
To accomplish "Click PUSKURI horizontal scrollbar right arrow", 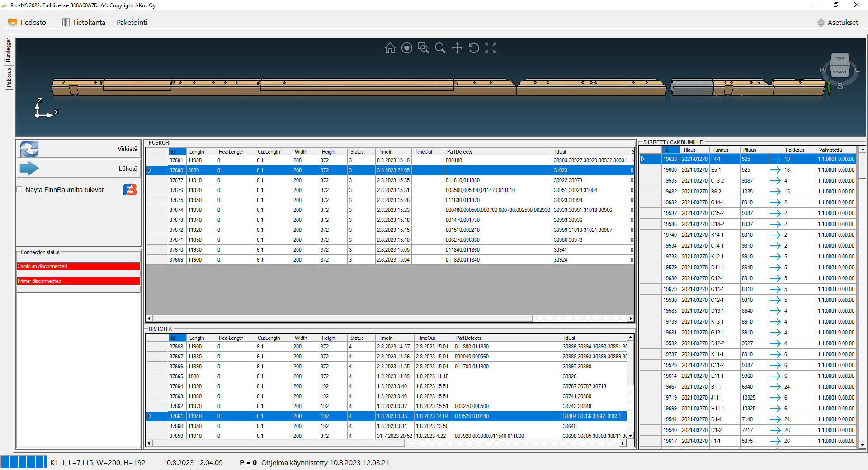I will [630, 318].
